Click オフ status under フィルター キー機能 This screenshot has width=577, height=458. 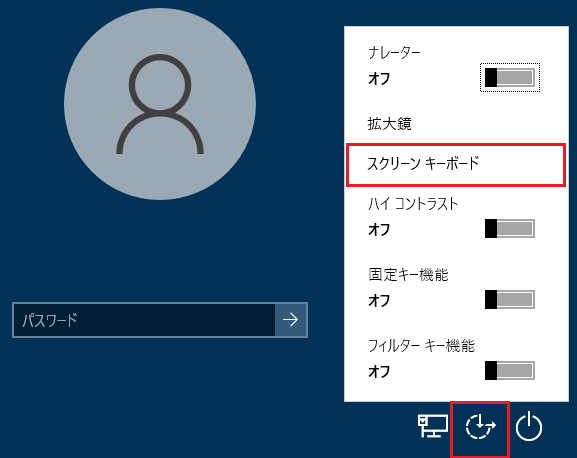(379, 372)
